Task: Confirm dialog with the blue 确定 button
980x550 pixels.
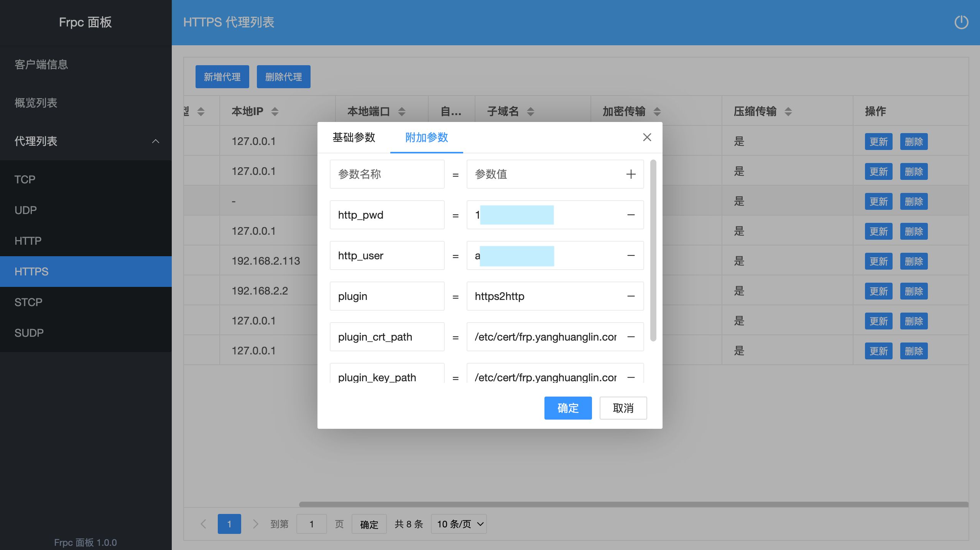Action: coord(568,408)
